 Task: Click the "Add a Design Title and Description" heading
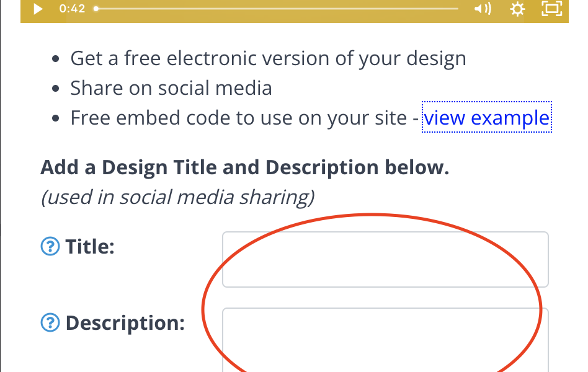(x=244, y=167)
